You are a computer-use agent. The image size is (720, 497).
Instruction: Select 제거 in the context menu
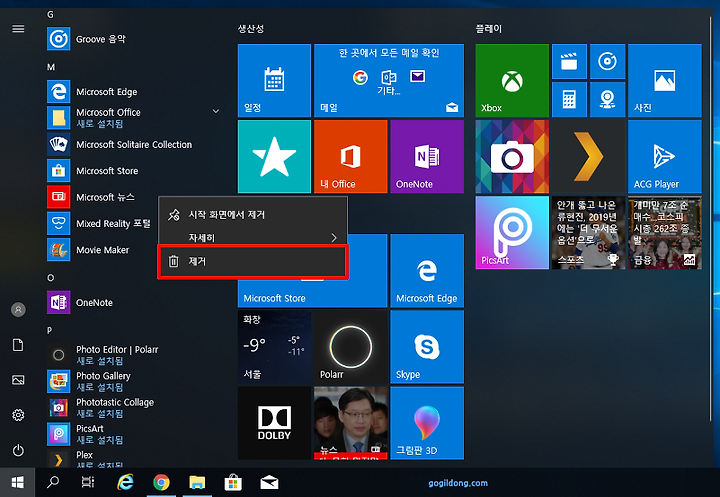click(x=253, y=261)
